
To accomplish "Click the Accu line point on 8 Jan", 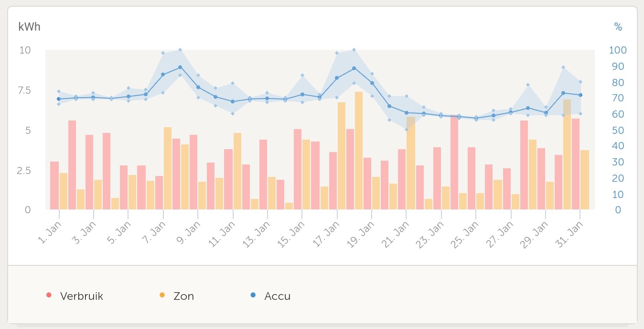I will (180, 67).
